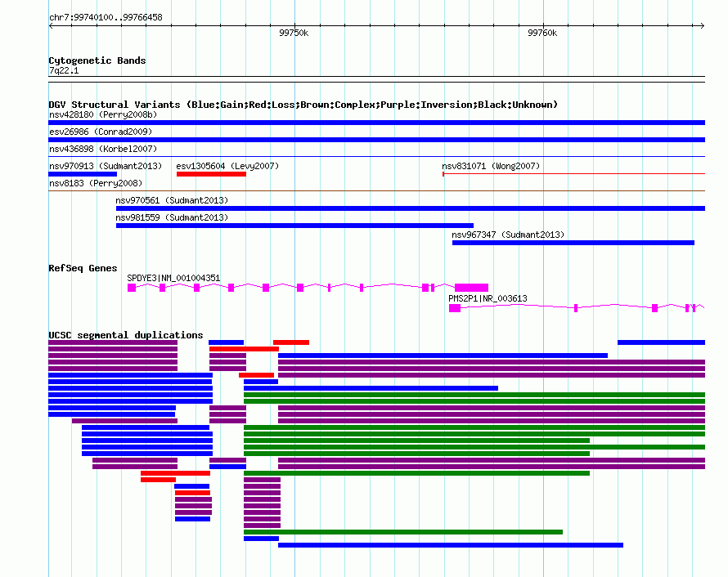Click the nsv8183 (Perry2008) label
The height and width of the screenshot is (577, 728).
96,183
